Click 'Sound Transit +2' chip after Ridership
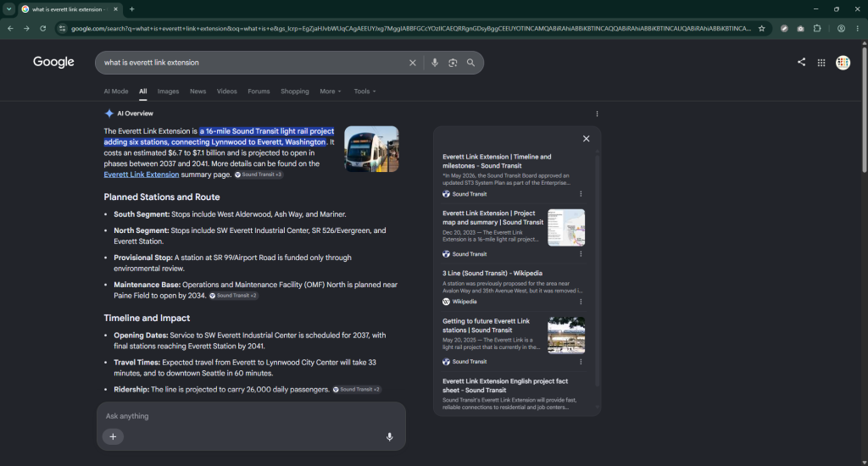 pyautogui.click(x=357, y=390)
